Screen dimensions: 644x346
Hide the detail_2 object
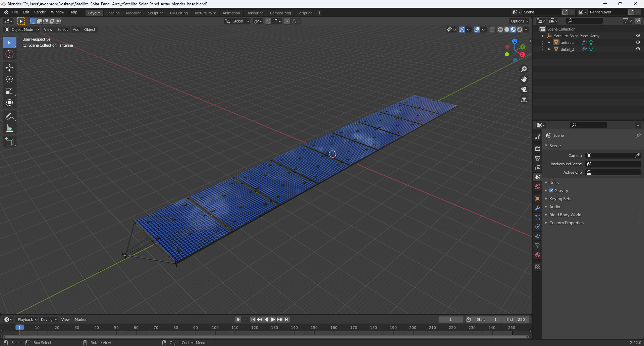[x=638, y=49]
